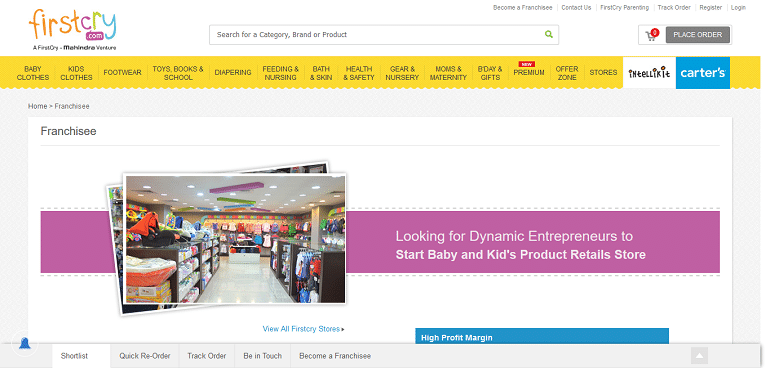This screenshot has height=368, width=770.
Task: Open Moms & Maternity menu
Action: click(448, 73)
